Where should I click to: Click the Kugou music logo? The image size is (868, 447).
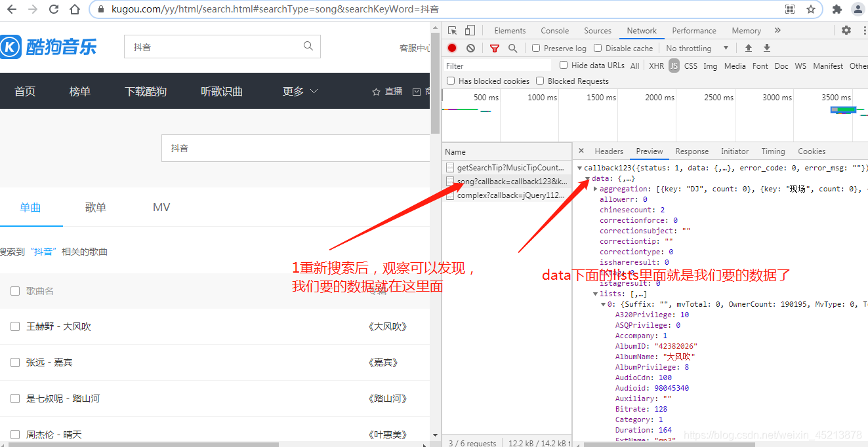pyautogui.click(x=49, y=47)
